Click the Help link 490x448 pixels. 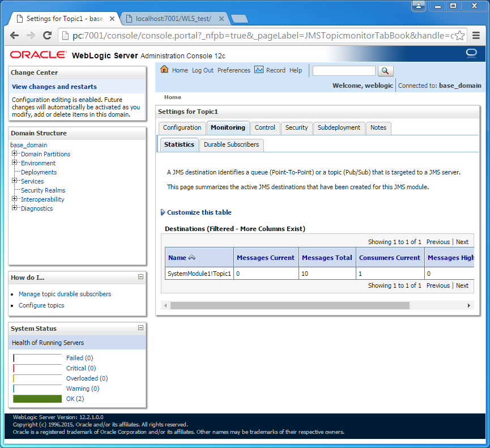(x=296, y=70)
